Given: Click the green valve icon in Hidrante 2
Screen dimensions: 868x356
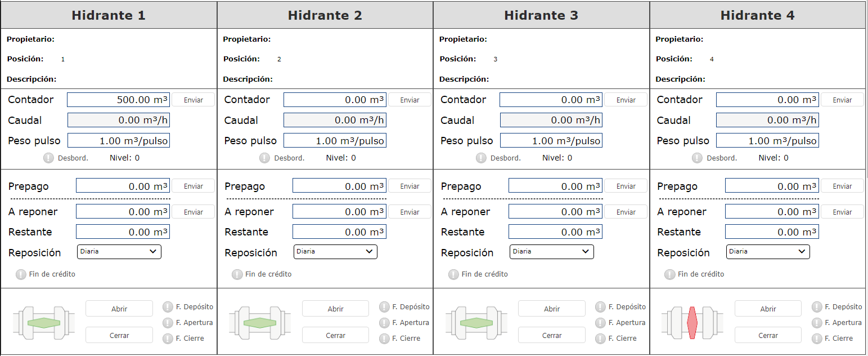Looking at the screenshot, I should pyautogui.click(x=259, y=323).
